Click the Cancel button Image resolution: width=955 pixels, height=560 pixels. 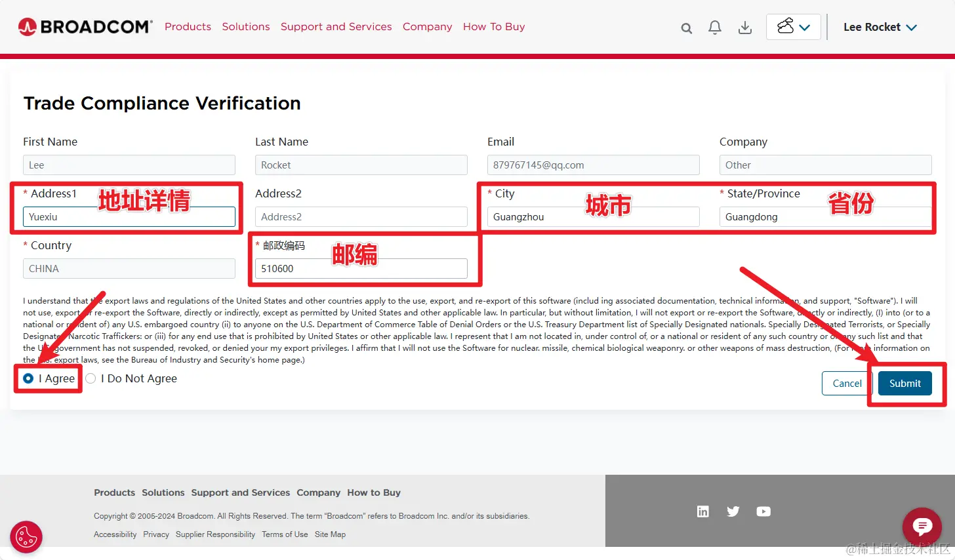847,384
